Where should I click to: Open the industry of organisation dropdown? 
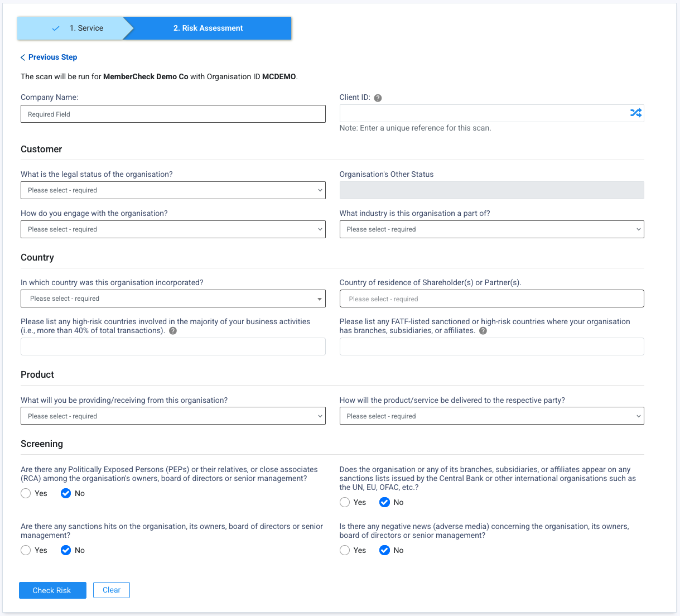click(491, 229)
